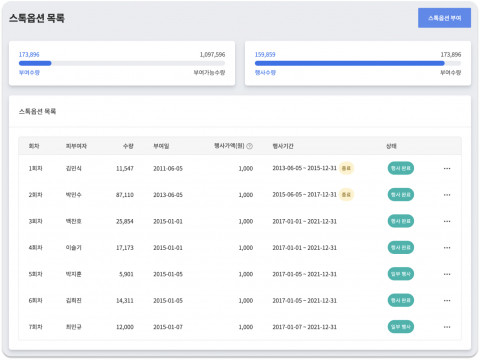Click the status badge in the 1회차 row
The width and height of the screenshot is (480, 360).
401,168
